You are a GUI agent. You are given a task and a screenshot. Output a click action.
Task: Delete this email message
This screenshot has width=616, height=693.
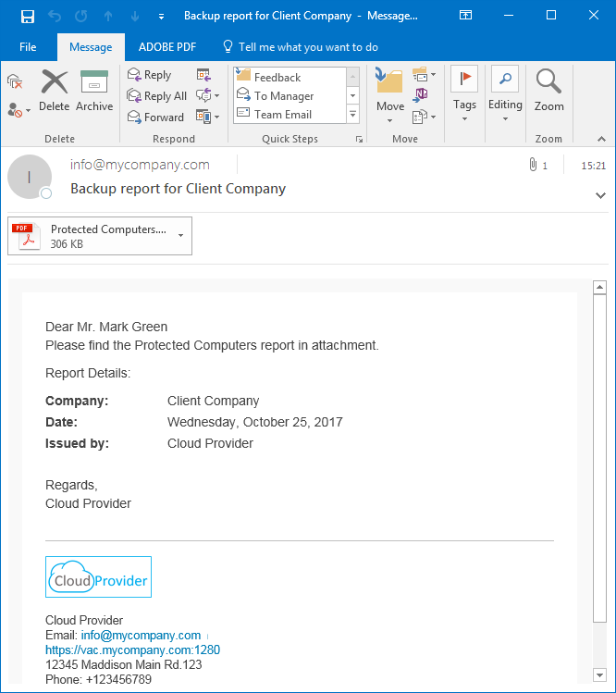[55, 91]
